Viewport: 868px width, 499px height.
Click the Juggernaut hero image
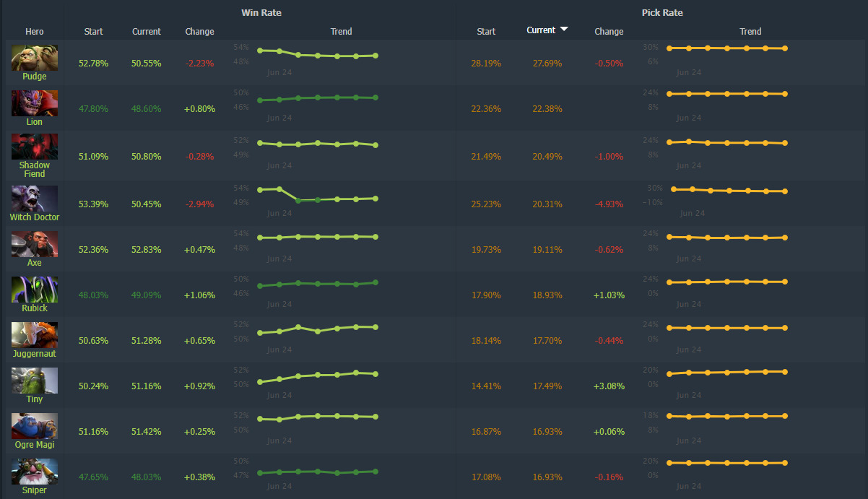[34, 335]
